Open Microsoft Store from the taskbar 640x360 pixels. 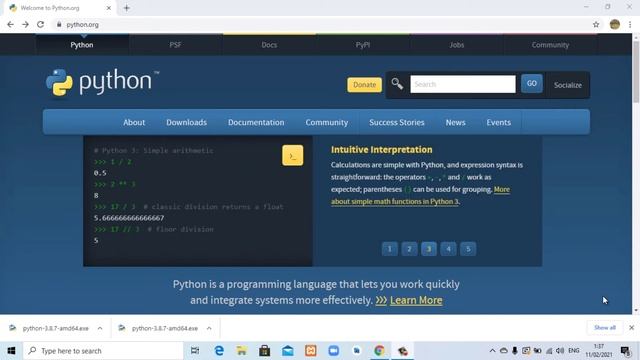(264, 351)
